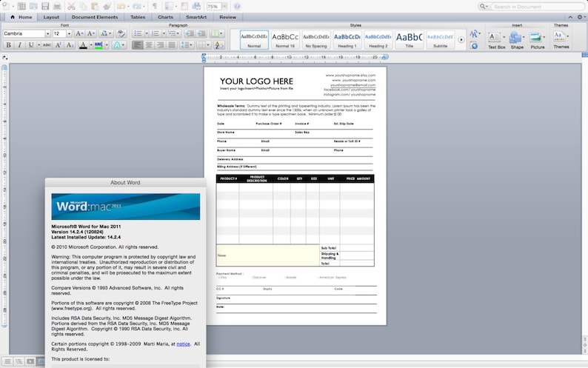Switch to the Tables tab

click(x=138, y=17)
